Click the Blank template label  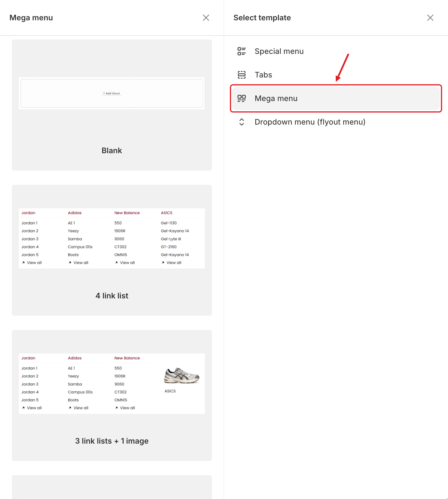(112, 151)
